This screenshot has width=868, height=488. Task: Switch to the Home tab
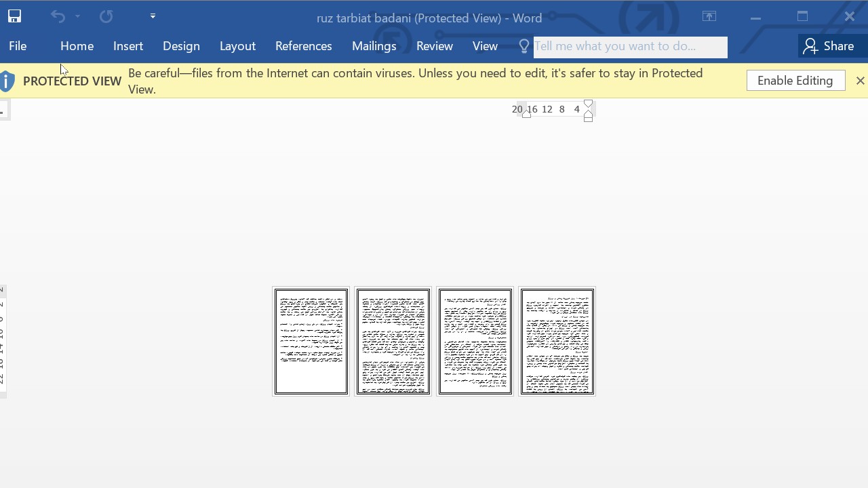point(77,46)
